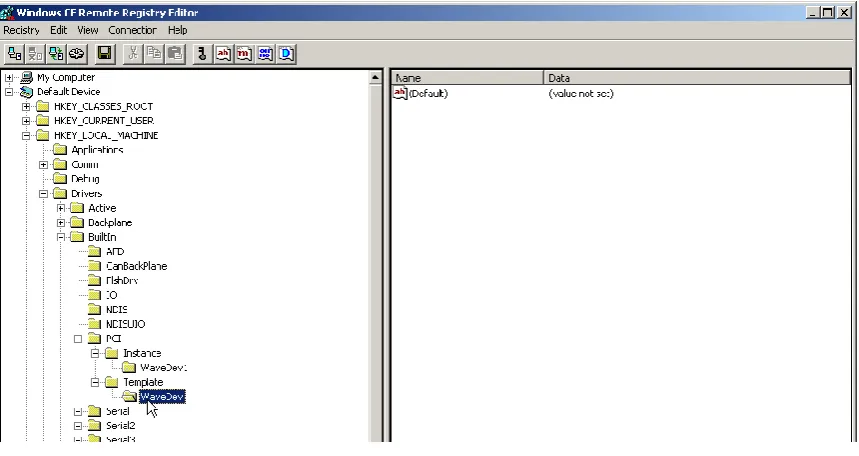
Task: Click the new key icon
Action: coord(202,54)
